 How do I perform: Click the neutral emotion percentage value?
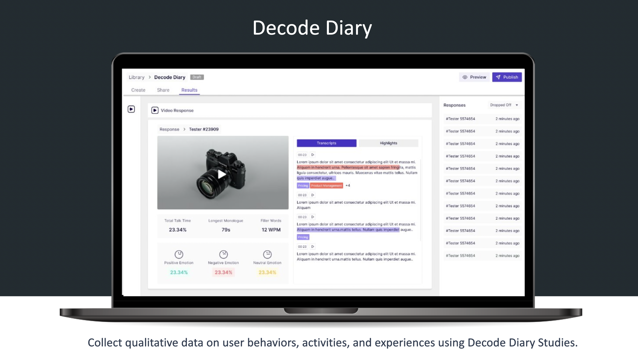267,272
